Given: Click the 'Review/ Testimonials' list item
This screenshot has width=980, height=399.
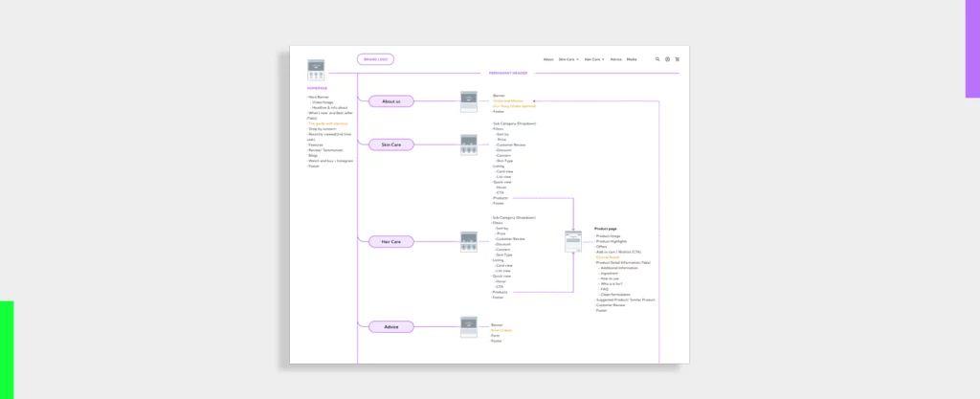Looking at the screenshot, I should coord(325,150).
